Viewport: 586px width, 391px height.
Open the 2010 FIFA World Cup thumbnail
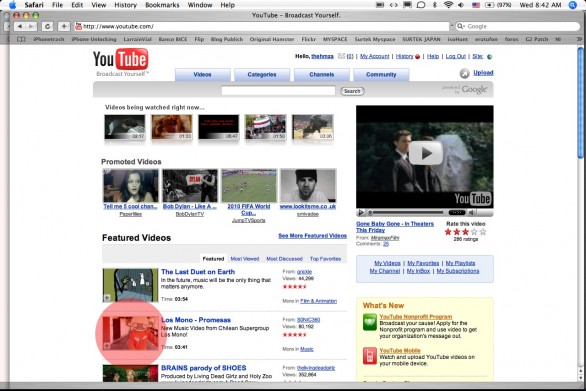pyautogui.click(x=249, y=186)
